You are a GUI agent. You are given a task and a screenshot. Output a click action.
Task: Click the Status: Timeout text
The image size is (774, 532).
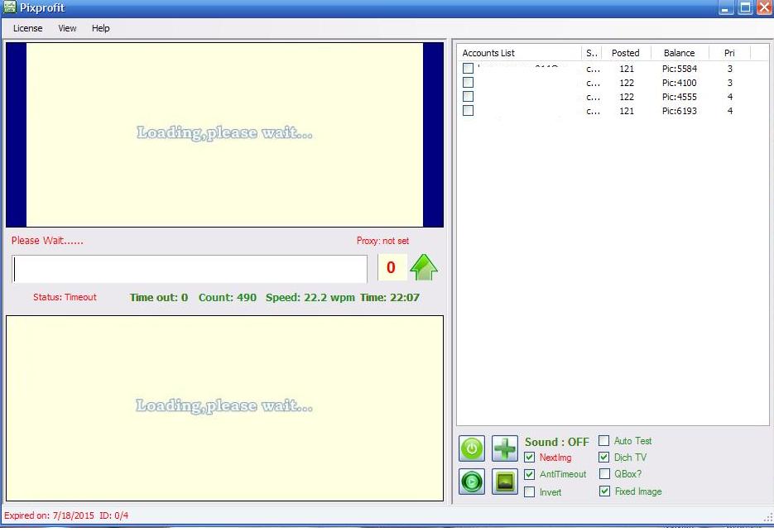coord(65,297)
